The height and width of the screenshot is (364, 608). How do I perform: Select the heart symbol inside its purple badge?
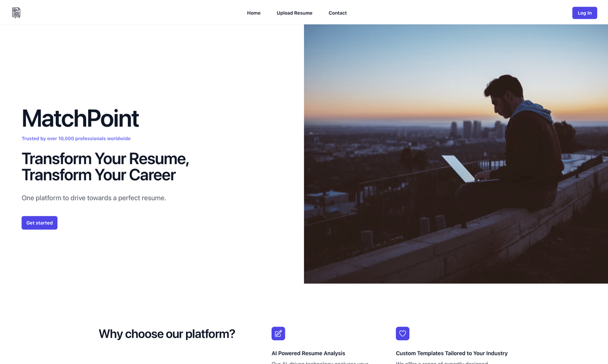pos(402,333)
